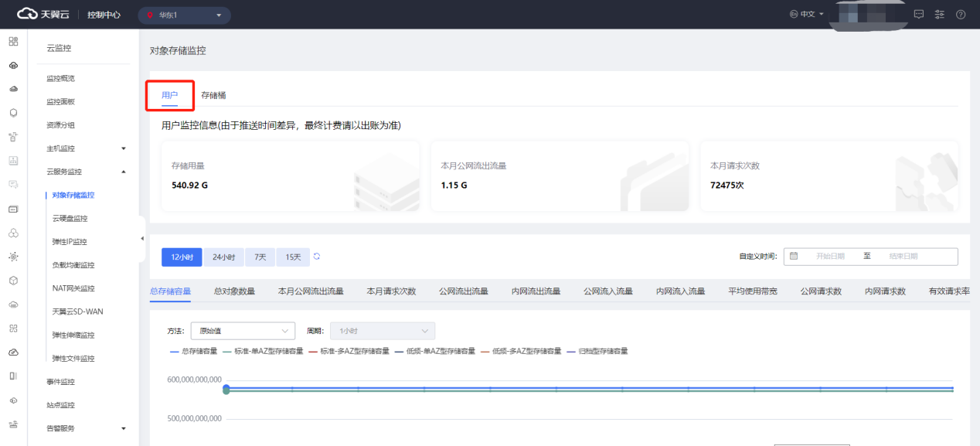Click the calendar icon in date range

[x=794, y=256]
